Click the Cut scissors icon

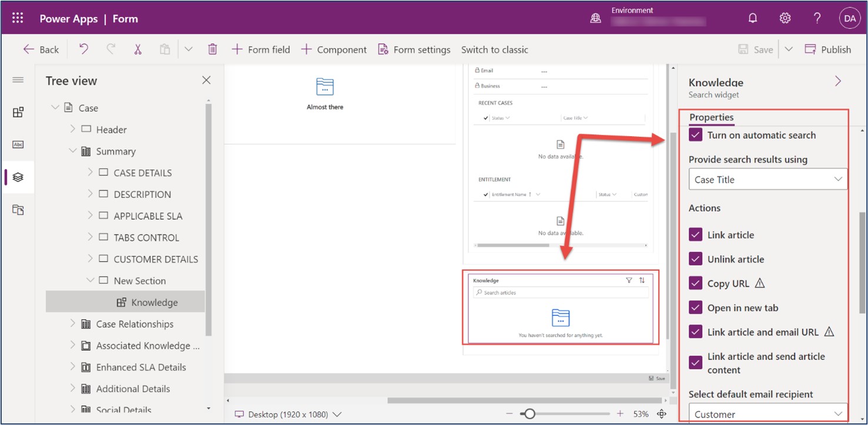pyautogui.click(x=138, y=49)
